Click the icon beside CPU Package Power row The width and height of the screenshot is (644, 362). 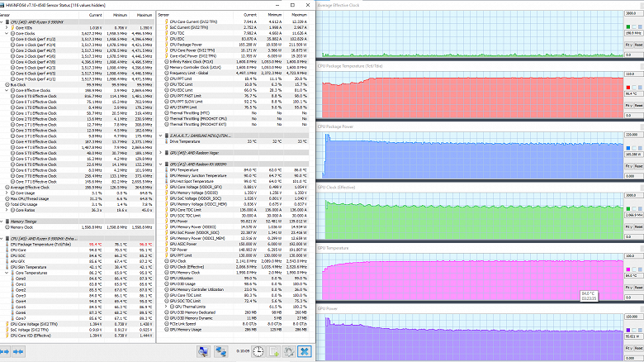pos(166,45)
